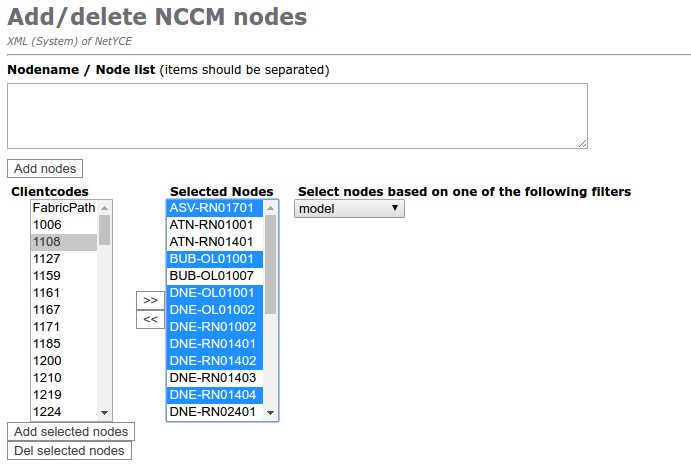Choose clientcode 1200 from the list
This screenshot has width=691, height=475.
(47, 360)
